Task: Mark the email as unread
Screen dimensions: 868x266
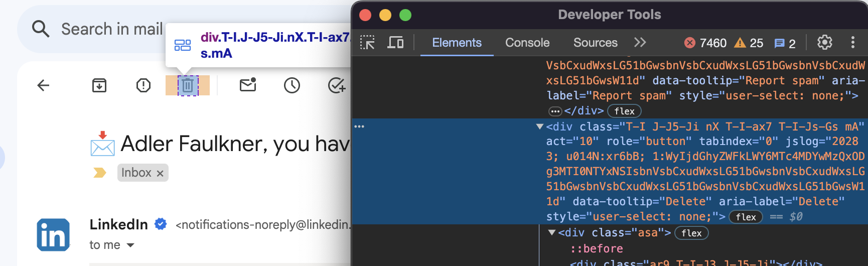Action: [x=248, y=85]
